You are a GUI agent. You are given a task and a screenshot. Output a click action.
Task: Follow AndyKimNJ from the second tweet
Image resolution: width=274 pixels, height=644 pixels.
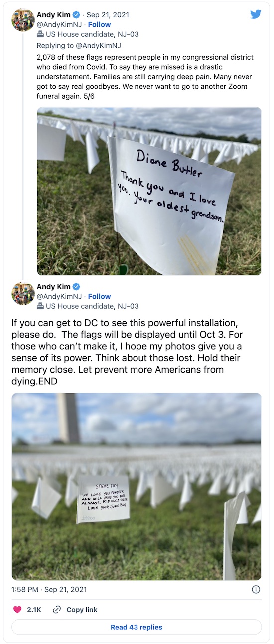click(100, 296)
